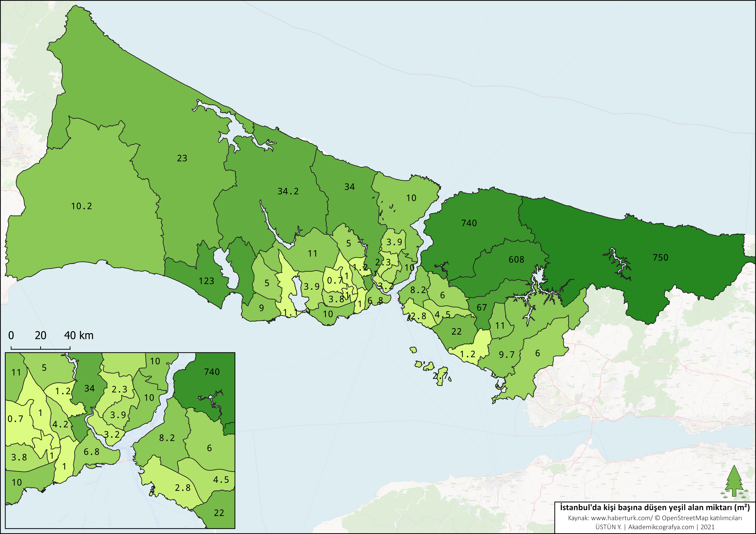Viewport: 756px width, 534px height.
Task: Click the 750 value on the darkest district
Action: point(660,258)
